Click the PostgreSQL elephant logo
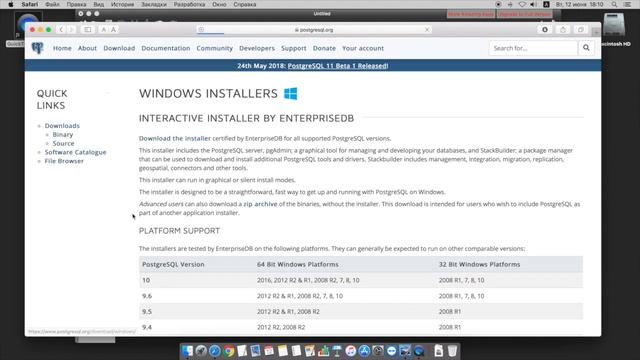 pos(38,48)
